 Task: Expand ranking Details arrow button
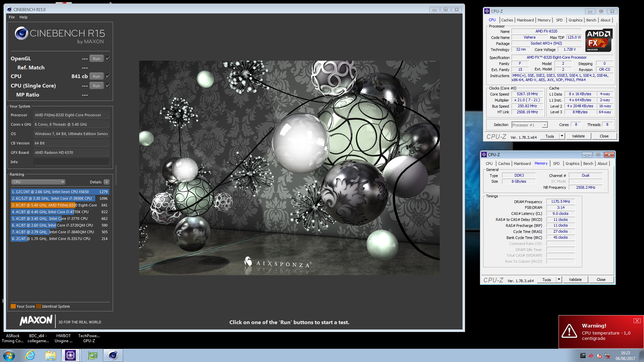tap(107, 182)
